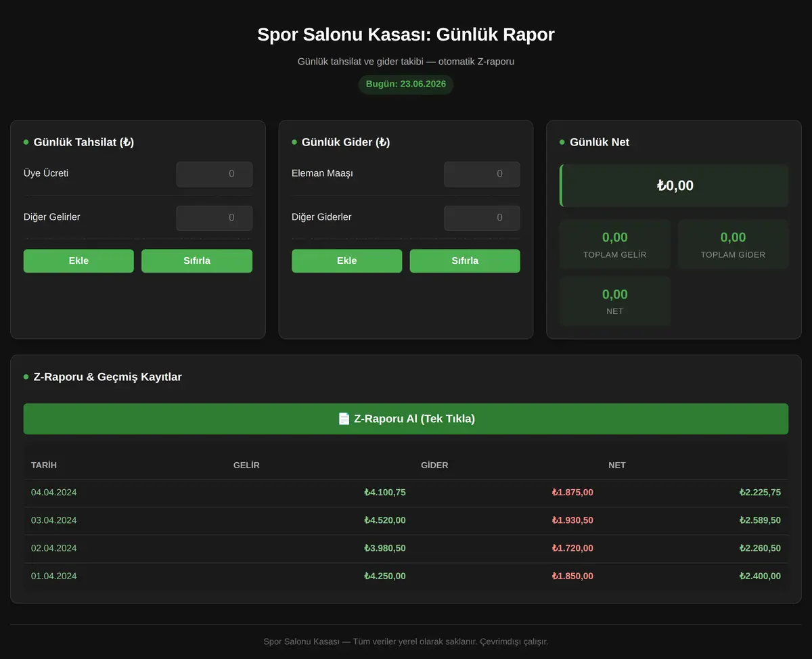Screen dimensions: 812x659
Task: Click the net value ₺2.260,50
Action: coord(760,548)
